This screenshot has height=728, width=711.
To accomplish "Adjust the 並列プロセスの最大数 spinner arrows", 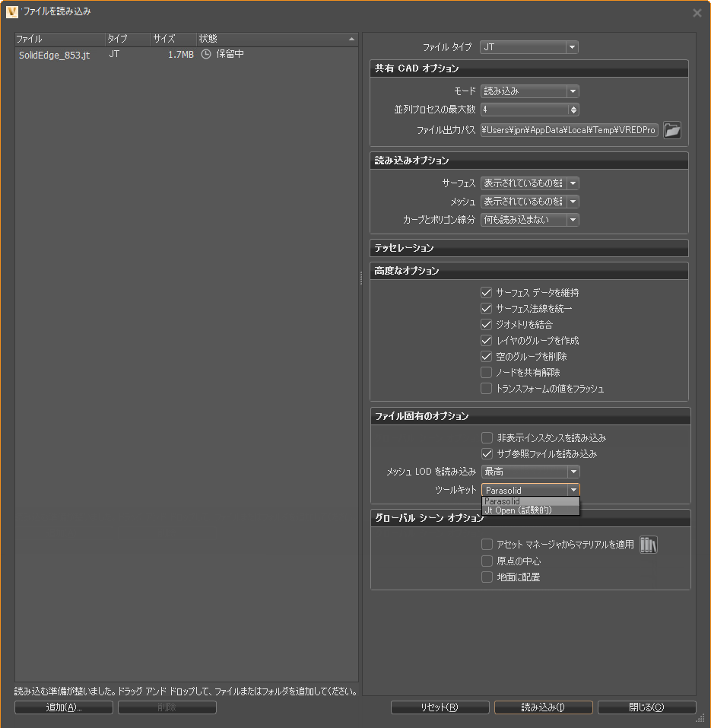I will (573, 110).
